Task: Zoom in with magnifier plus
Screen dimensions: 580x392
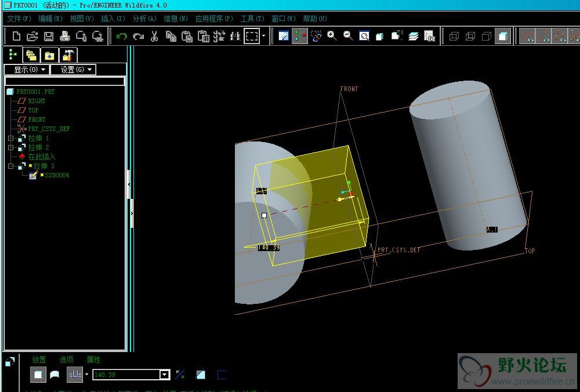Action: pyautogui.click(x=332, y=36)
